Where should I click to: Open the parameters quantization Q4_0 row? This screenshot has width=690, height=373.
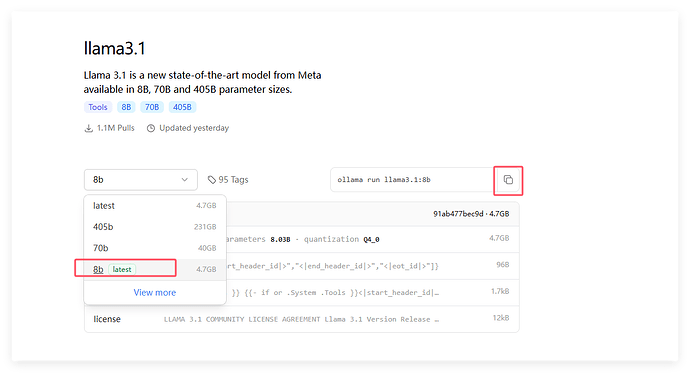pyautogui.click(x=373, y=239)
